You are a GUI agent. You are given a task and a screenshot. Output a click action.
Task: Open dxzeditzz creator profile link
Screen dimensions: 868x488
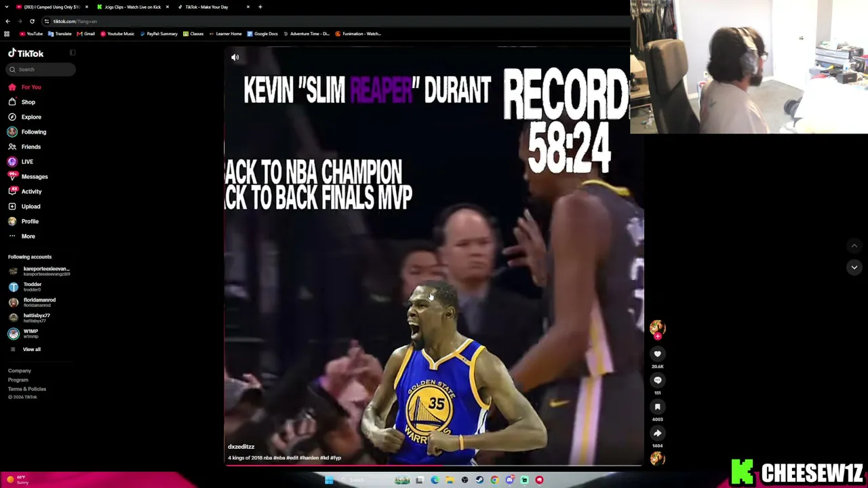click(x=241, y=447)
